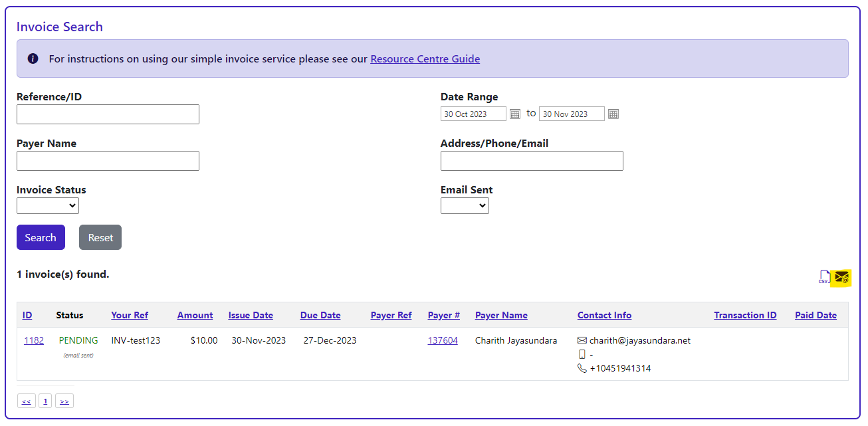
Task: Expand the Email Sent dropdown
Action: tap(465, 206)
